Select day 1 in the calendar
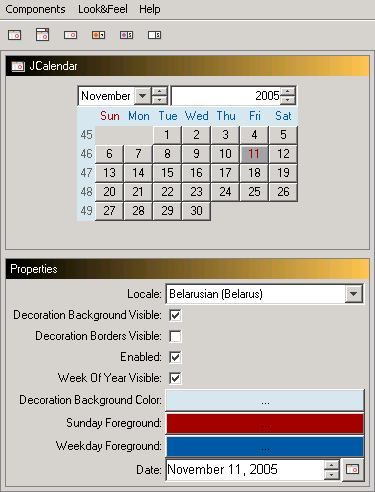The width and height of the screenshot is (375, 492). coord(167,135)
